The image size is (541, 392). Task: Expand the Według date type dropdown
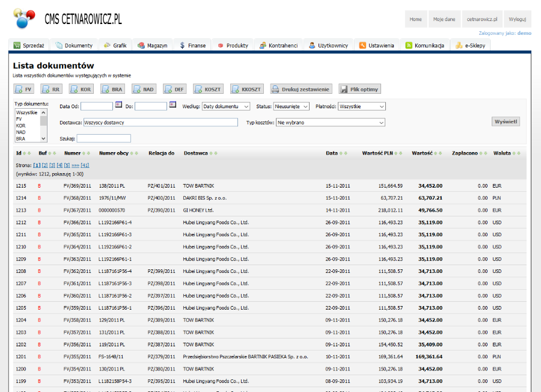(x=226, y=106)
